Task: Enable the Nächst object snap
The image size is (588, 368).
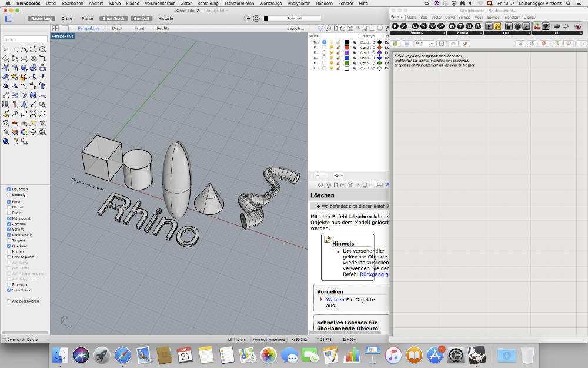Action: [x=9, y=207]
